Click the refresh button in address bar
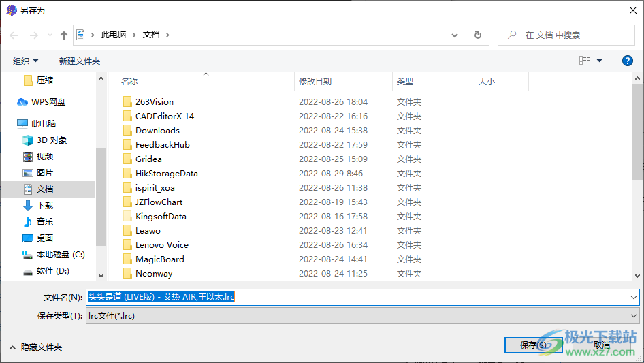This screenshot has height=363, width=644. click(478, 35)
